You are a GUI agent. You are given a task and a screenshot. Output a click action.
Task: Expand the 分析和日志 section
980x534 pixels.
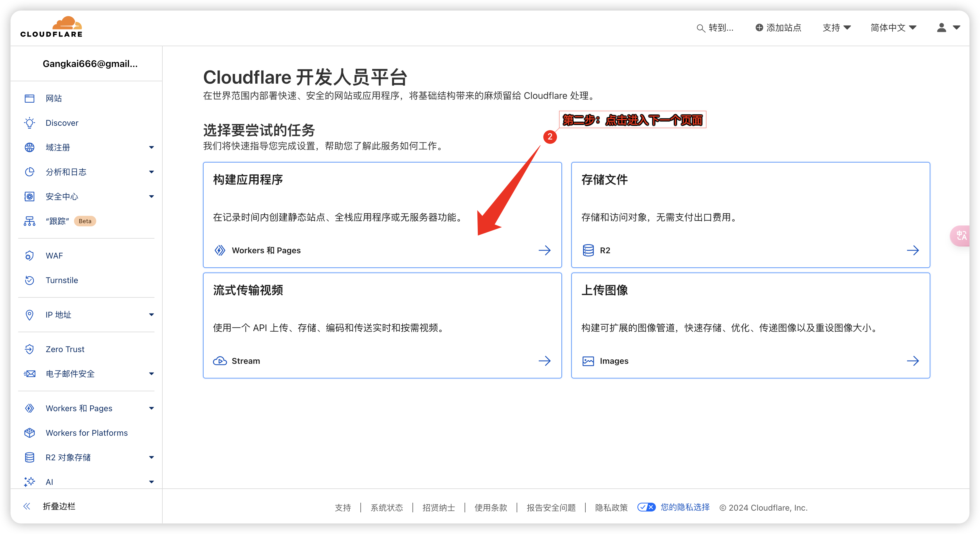[x=152, y=172]
